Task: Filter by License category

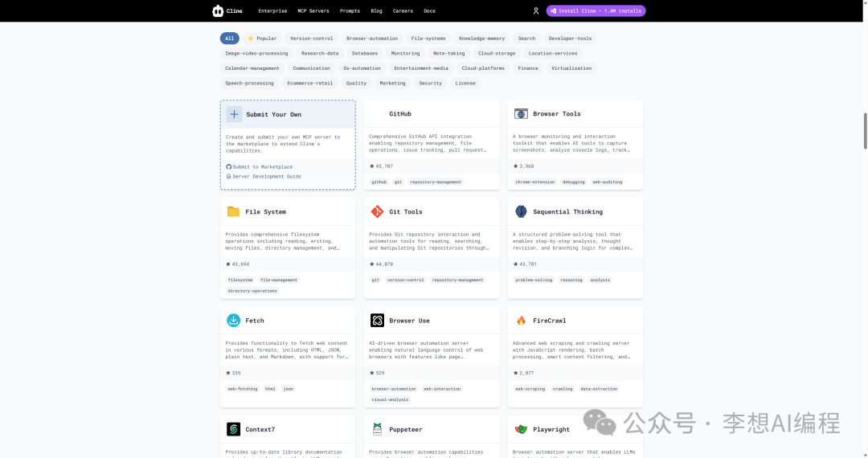Action: (465, 83)
